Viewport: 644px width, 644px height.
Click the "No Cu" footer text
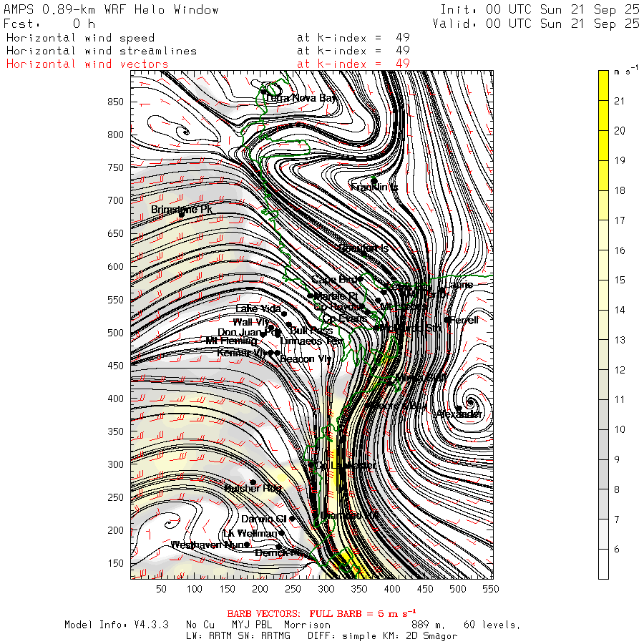click(200, 625)
